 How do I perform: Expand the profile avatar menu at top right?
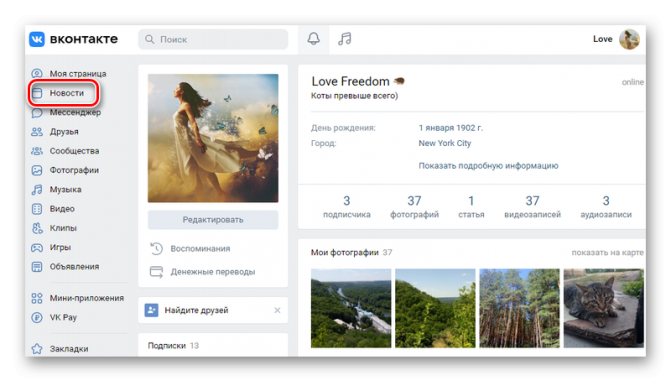(x=629, y=39)
